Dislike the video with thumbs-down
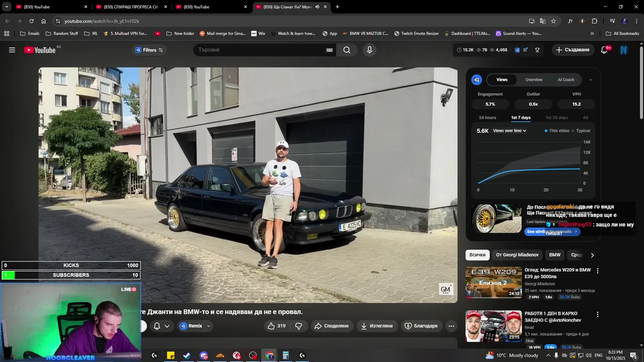Image resolution: width=644 pixels, height=362 pixels. (x=298, y=326)
